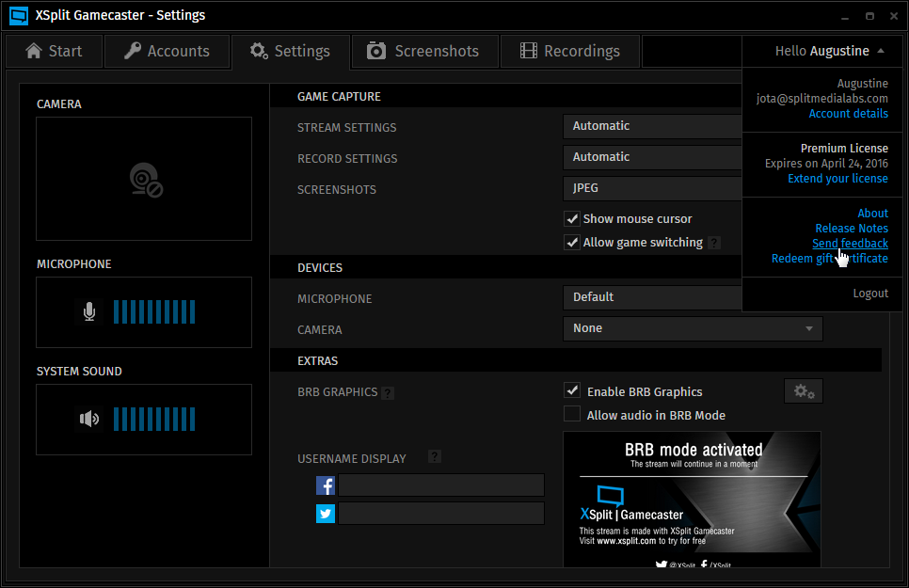909x588 pixels.
Task: Click the camera preview box
Action: (144, 179)
